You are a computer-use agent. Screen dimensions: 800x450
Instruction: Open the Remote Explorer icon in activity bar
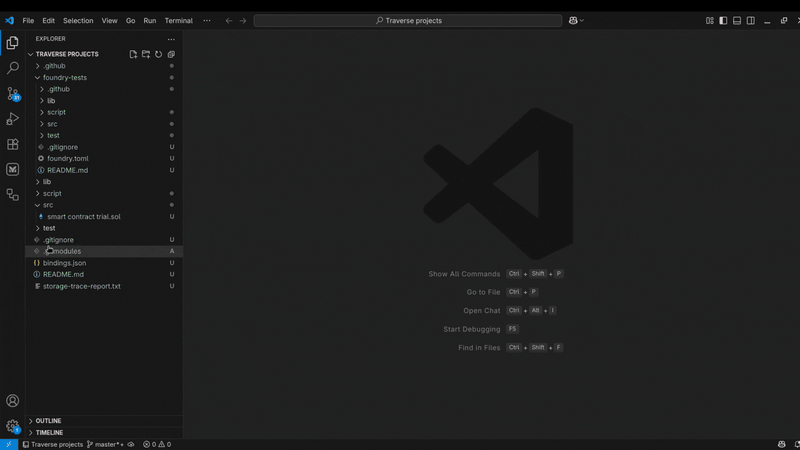coord(12,194)
